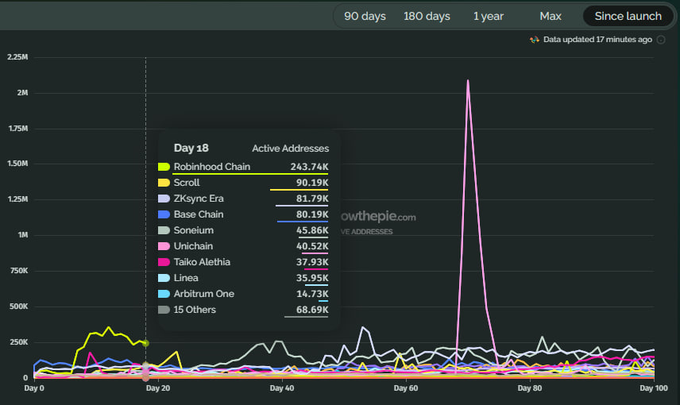Click the 90.19K value
This screenshot has width=680, height=405.
pos(312,183)
